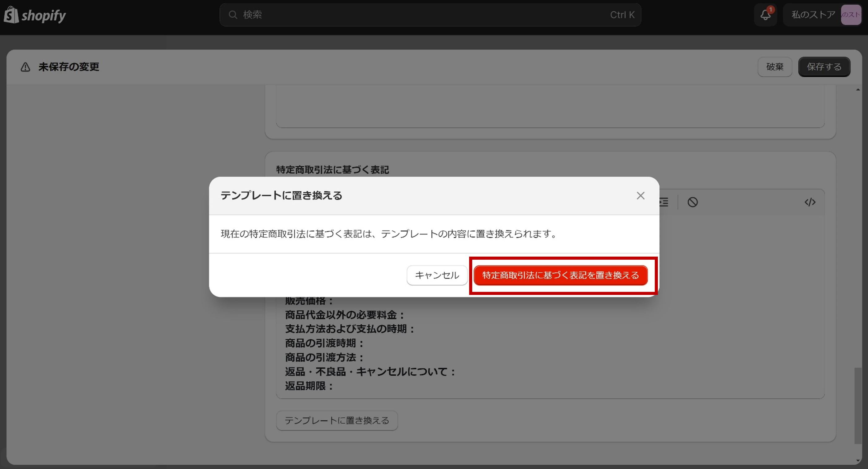
Task: Click the 返品期限： line in editor
Action: (309, 386)
